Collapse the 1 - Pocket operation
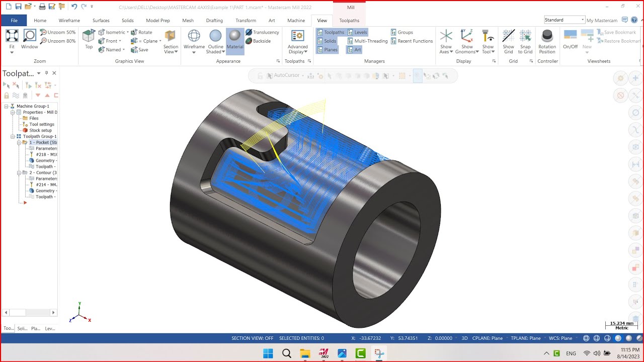 click(19, 142)
